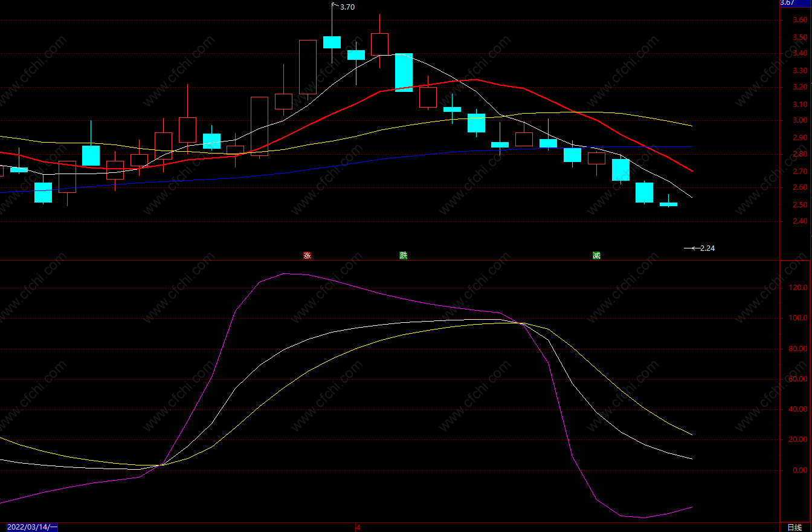812x532 pixels.
Task: Select the last cyan candlestick near 2.50
Action: [668, 204]
